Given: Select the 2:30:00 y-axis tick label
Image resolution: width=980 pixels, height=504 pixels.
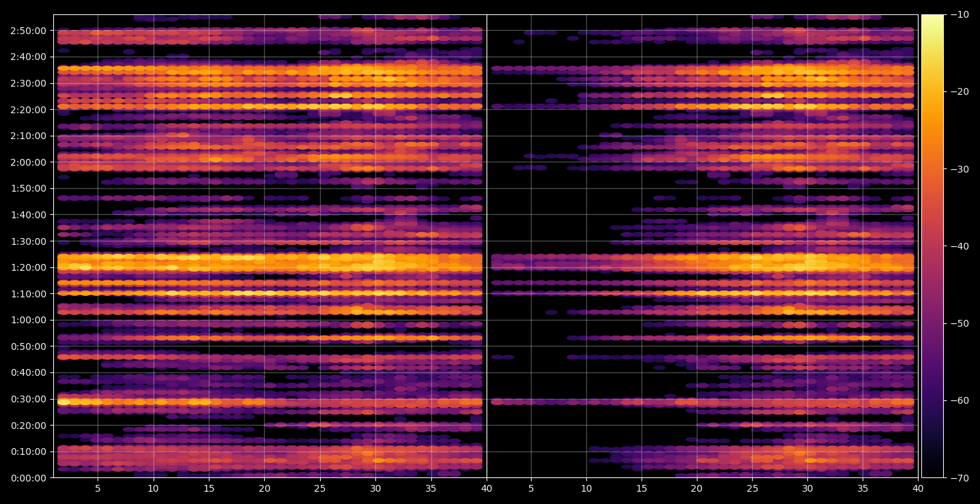Looking at the screenshot, I should pyautogui.click(x=28, y=83).
